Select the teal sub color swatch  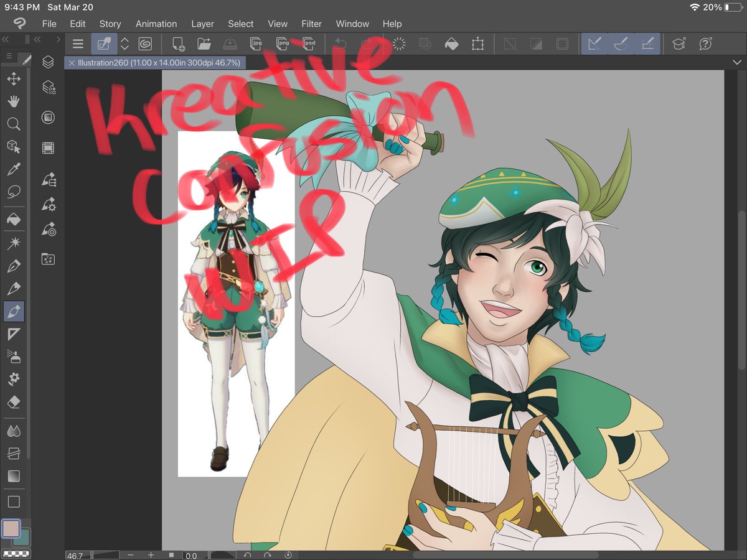pos(24,539)
